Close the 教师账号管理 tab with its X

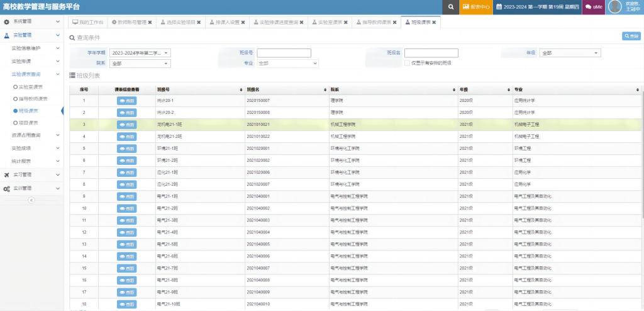150,23
